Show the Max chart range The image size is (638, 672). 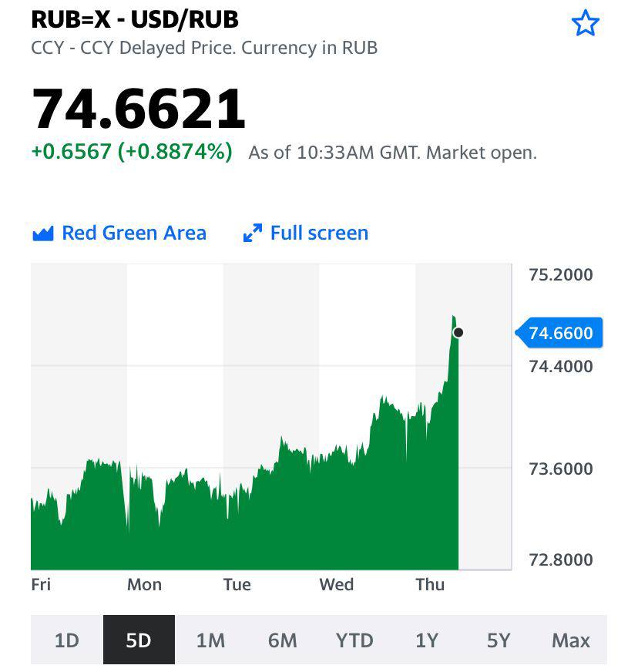[571, 640]
